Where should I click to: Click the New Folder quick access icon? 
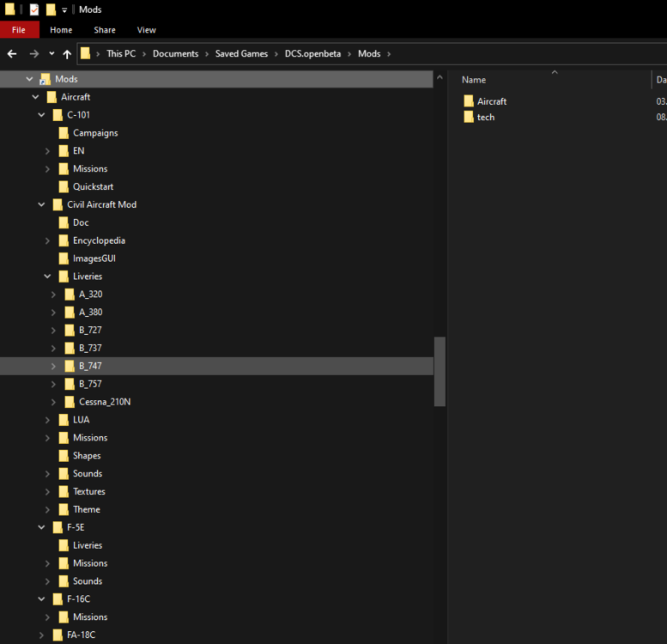point(51,9)
